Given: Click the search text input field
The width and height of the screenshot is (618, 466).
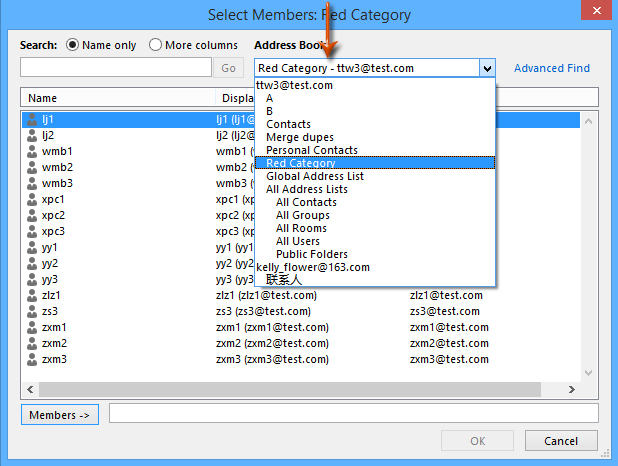Looking at the screenshot, I should pyautogui.click(x=116, y=67).
